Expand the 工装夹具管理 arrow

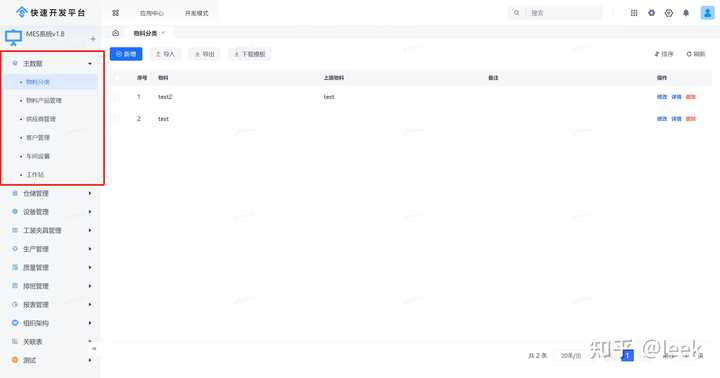coord(90,230)
